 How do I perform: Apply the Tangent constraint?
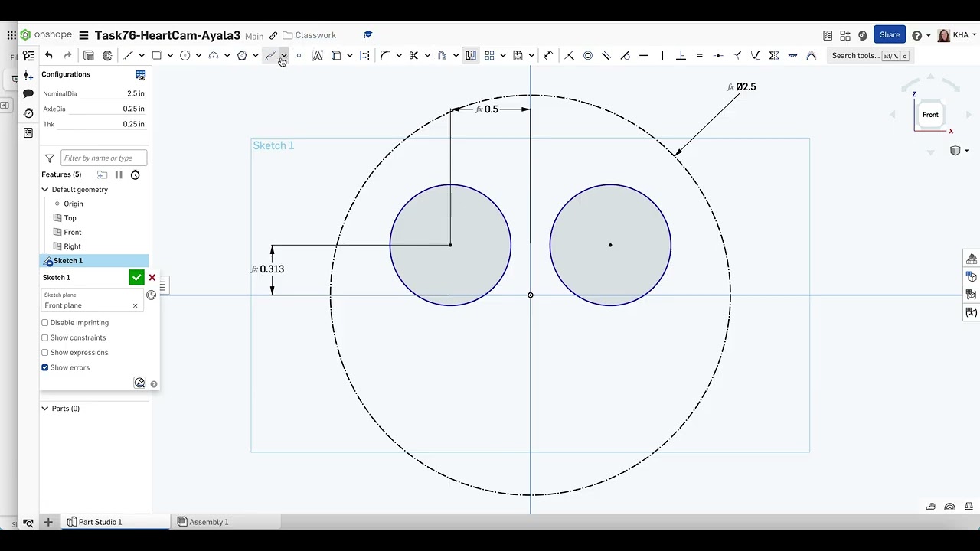click(x=625, y=55)
